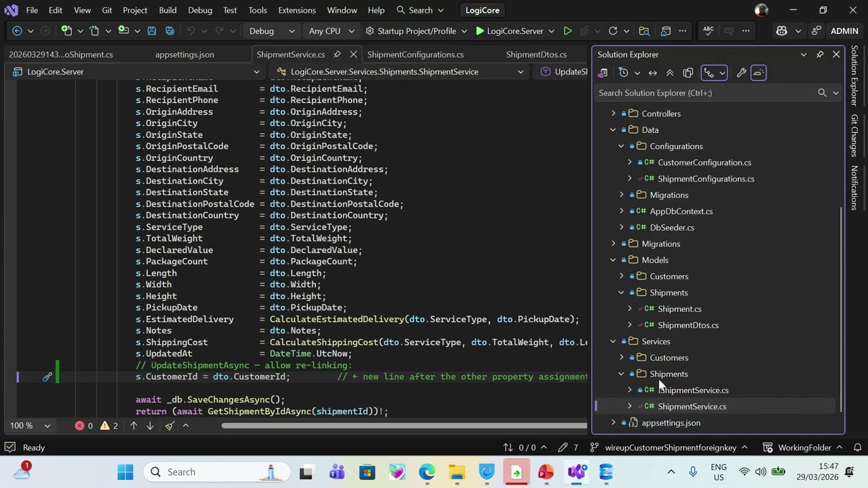
Task: Click the code cleanup broom icon
Action: pyautogui.click(x=170, y=426)
